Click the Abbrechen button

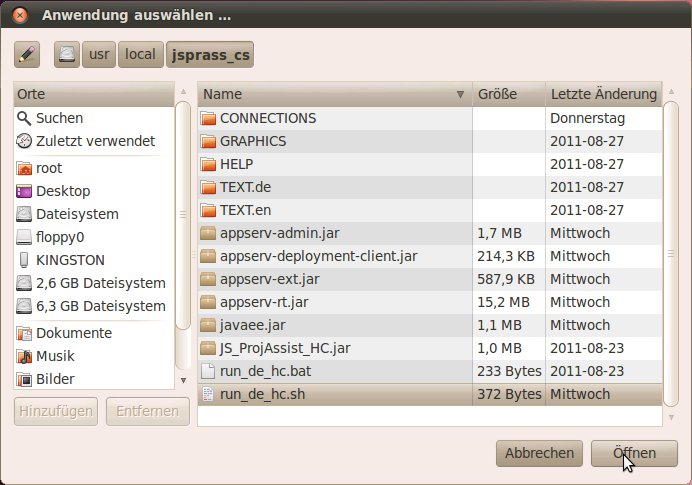[x=539, y=453]
